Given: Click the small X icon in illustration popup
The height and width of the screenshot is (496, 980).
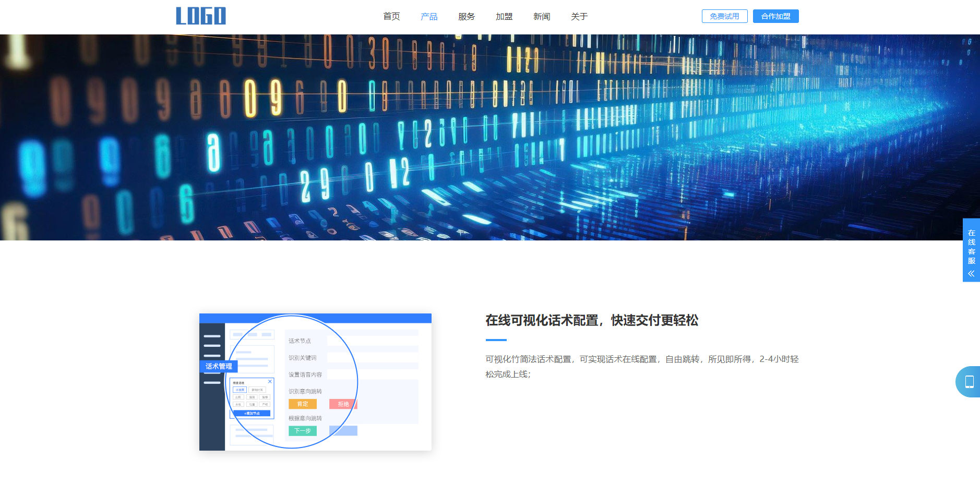Looking at the screenshot, I should coord(270,382).
